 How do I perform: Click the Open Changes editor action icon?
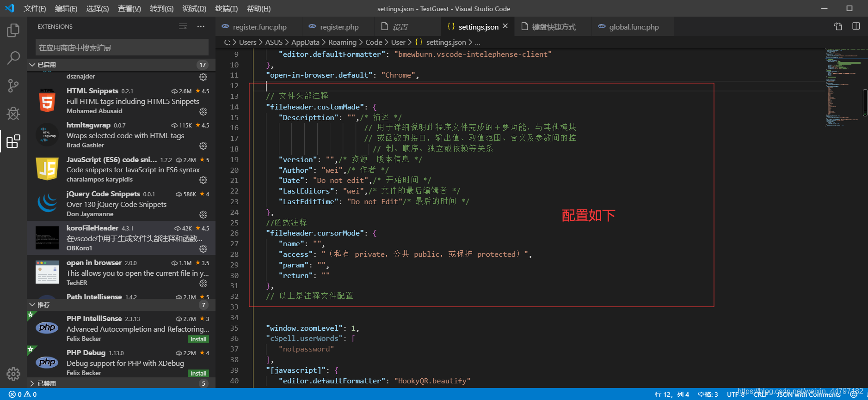838,26
